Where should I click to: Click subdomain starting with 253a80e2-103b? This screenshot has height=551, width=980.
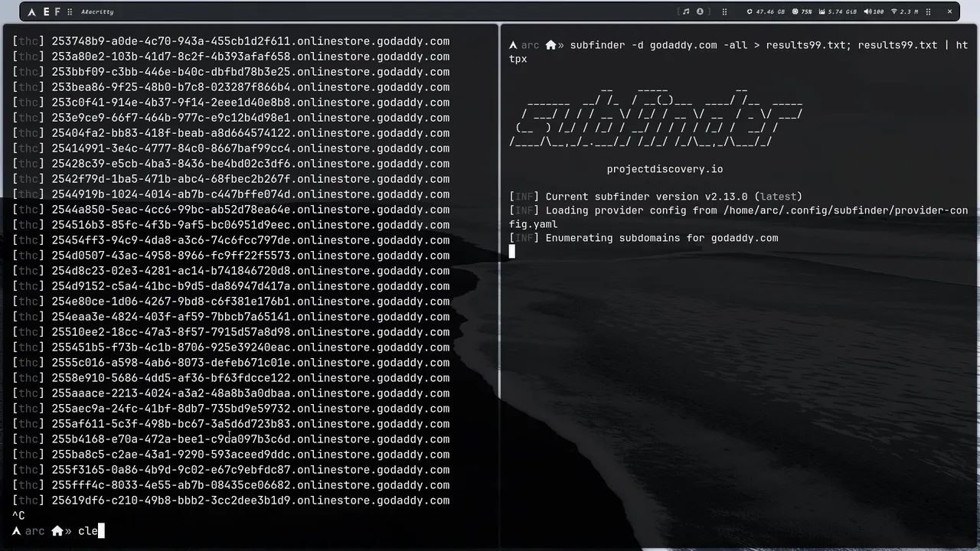point(250,57)
